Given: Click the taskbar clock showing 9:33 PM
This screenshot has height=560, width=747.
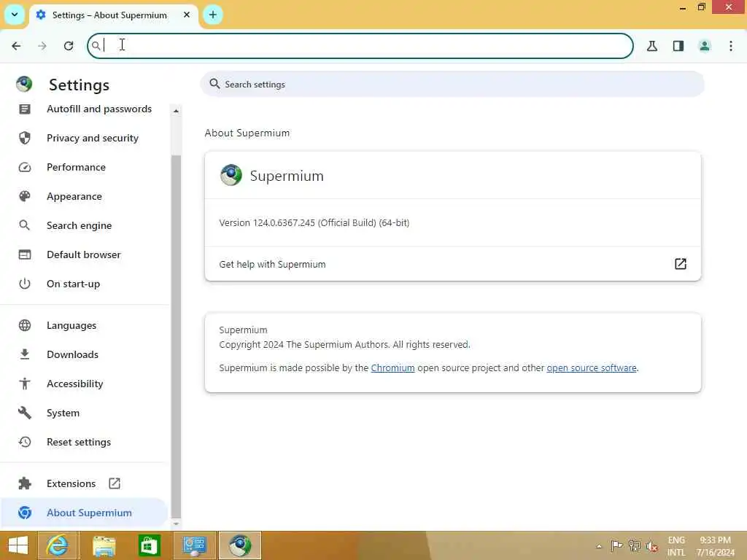Looking at the screenshot, I should 715,546.
